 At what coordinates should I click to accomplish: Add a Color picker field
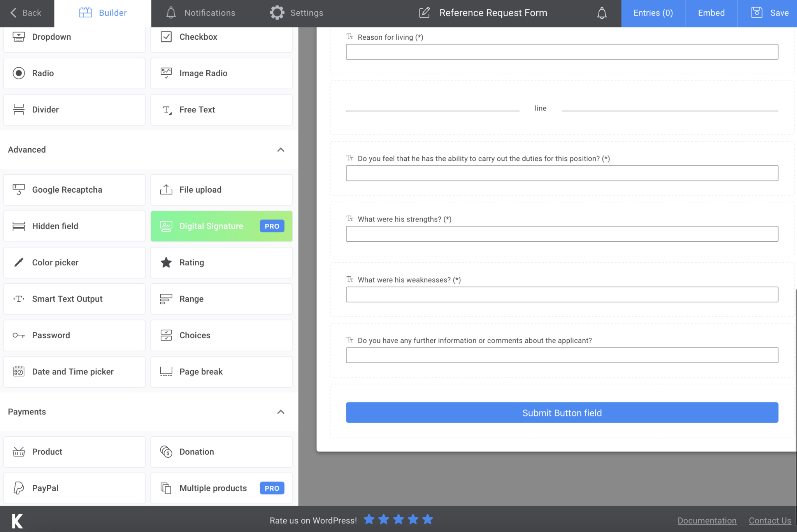(74, 262)
